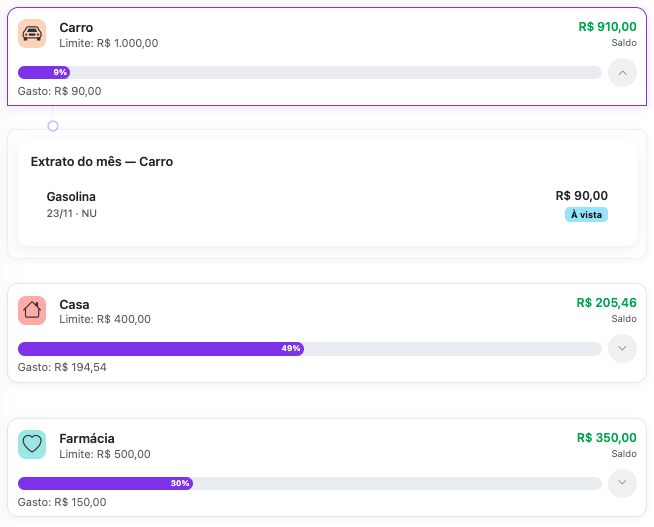The width and height of the screenshot is (654, 527).
Task: Click the Extrato do mês — Carro heading
Action: pos(102,161)
